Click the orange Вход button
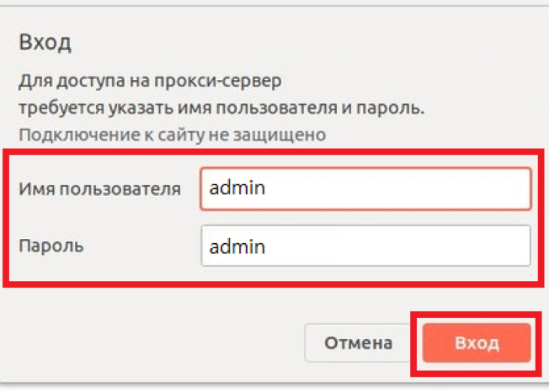 click(477, 343)
